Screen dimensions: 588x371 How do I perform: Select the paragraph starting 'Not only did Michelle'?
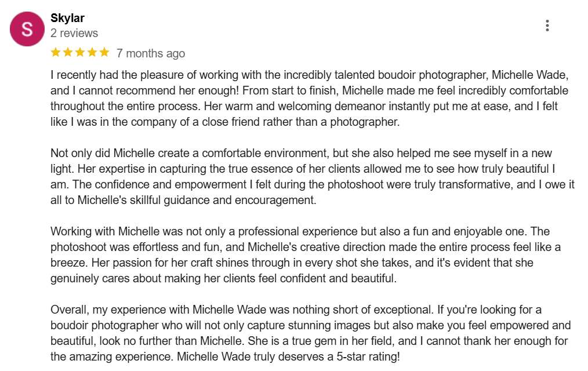tap(313, 176)
